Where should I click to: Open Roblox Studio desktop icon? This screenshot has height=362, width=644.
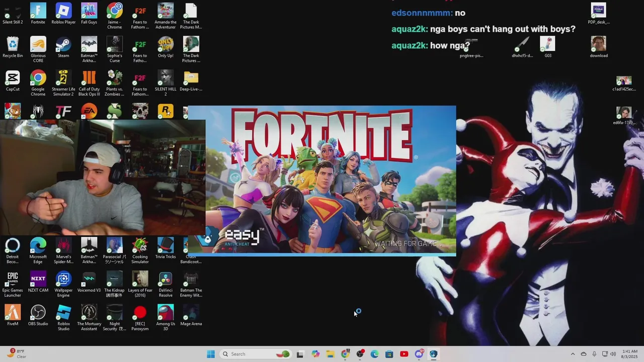63,318
